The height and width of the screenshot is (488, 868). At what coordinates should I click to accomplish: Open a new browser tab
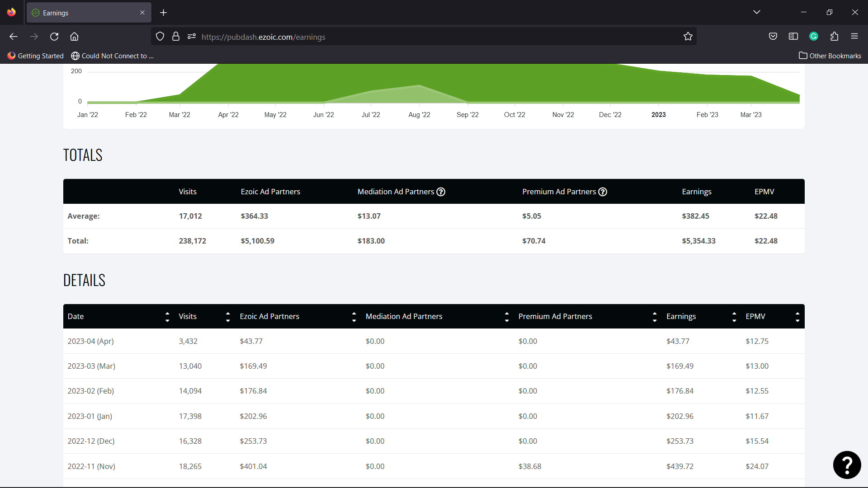[x=164, y=13]
